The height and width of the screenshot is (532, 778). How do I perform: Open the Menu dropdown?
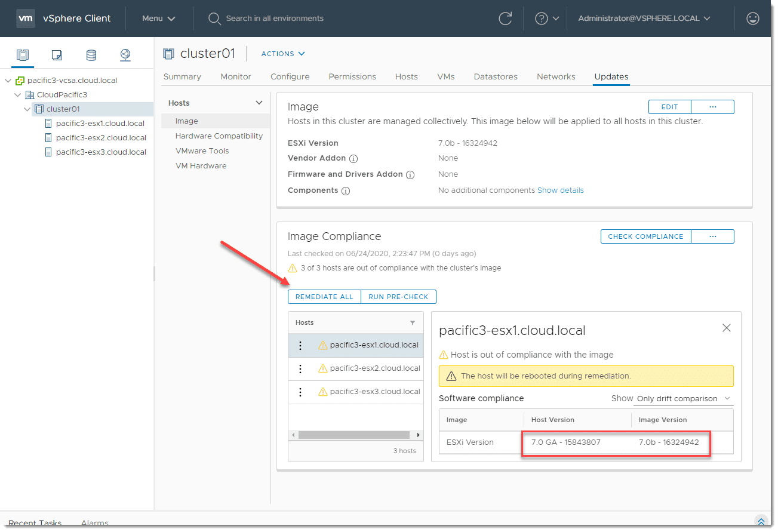pyautogui.click(x=159, y=19)
